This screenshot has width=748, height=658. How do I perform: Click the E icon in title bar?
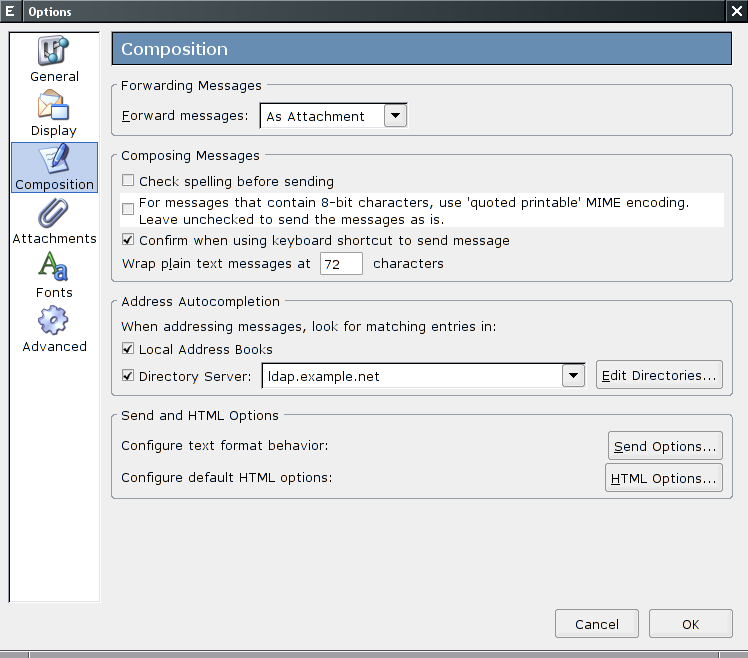point(10,11)
